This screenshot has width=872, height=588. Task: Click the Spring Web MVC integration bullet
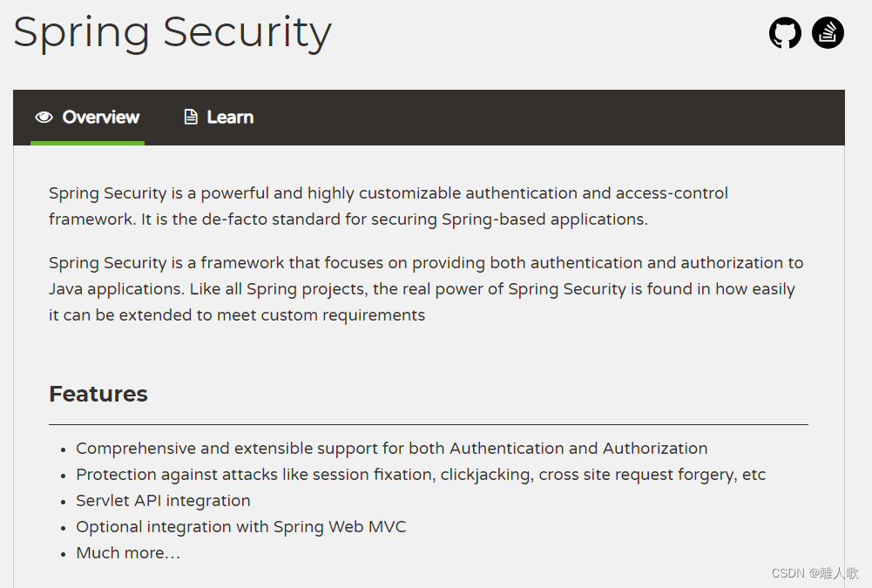pos(241,526)
